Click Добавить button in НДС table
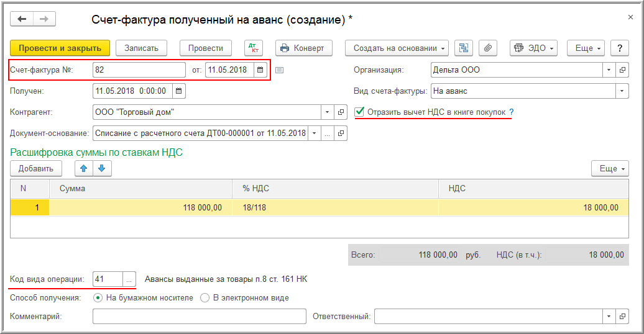Image resolution: width=644 pixels, height=334 pixels. (x=36, y=168)
